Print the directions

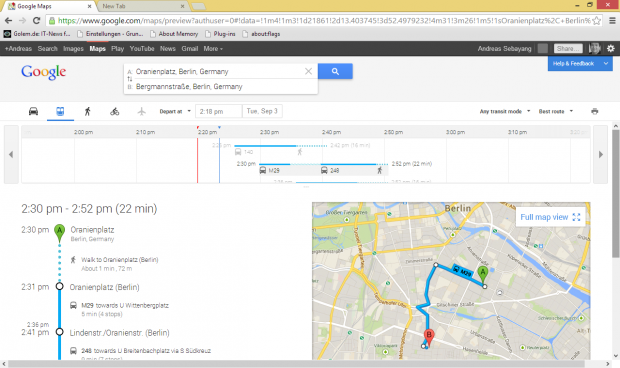595,111
